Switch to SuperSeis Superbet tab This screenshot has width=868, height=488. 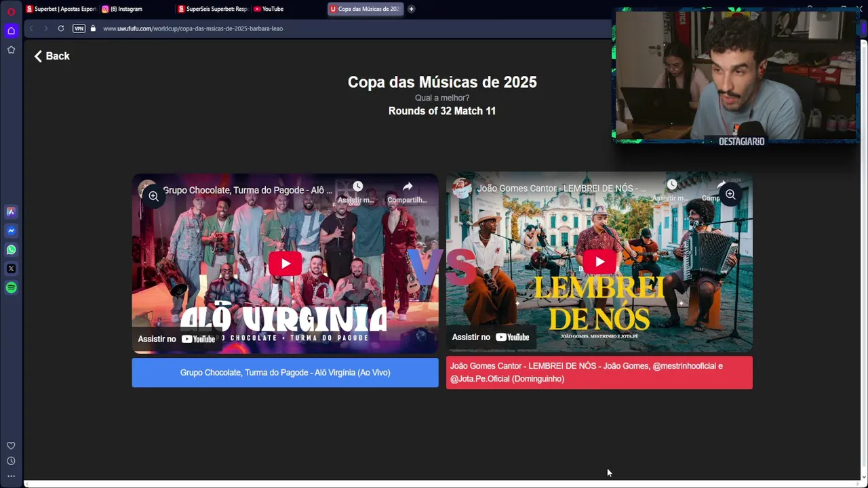click(213, 9)
